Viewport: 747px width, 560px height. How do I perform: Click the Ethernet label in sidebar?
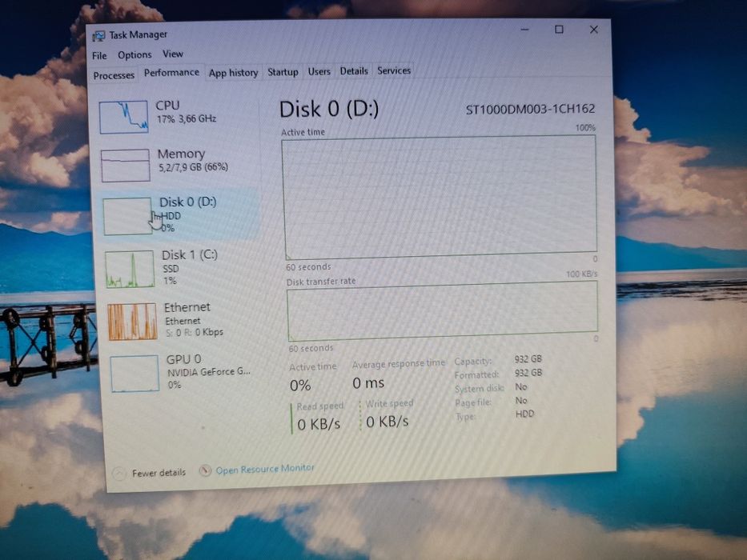coord(187,307)
